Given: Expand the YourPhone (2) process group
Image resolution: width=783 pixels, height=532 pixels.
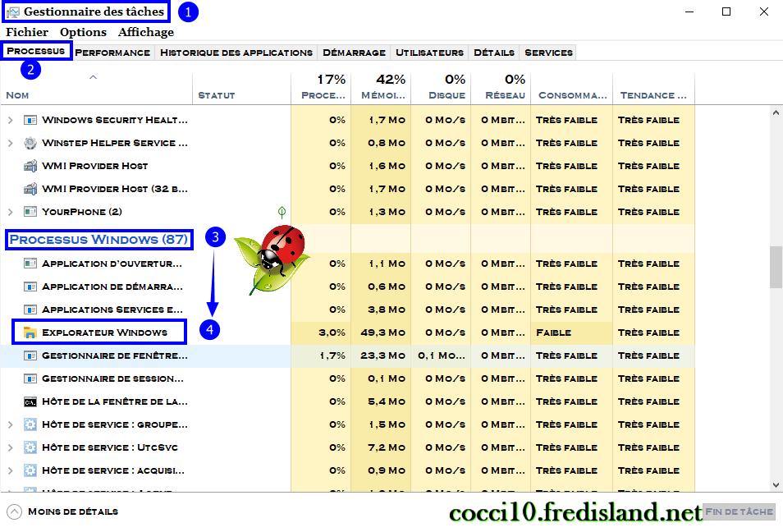Looking at the screenshot, I should (11, 212).
